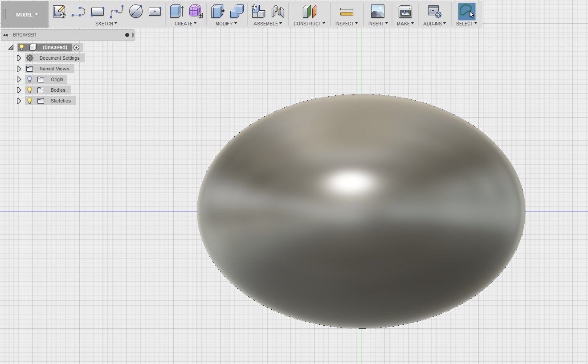Open the MAKE dropdown menu
The height and width of the screenshot is (364, 588).
(405, 24)
